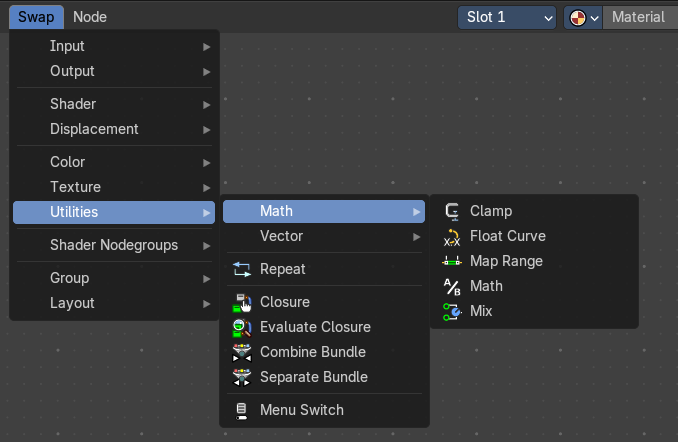Image resolution: width=678 pixels, height=442 pixels.
Task: Select the Repeat label
Action: click(x=282, y=269)
